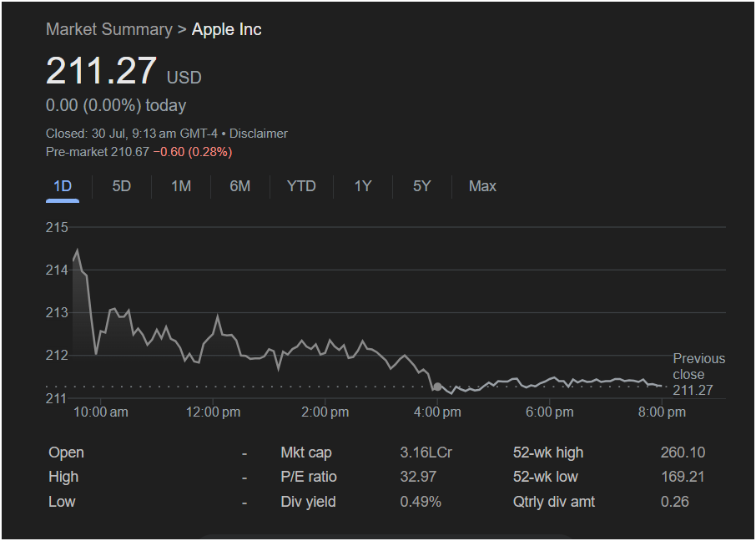
Task: Click the 3.16LCr market cap value
Action: click(x=426, y=453)
